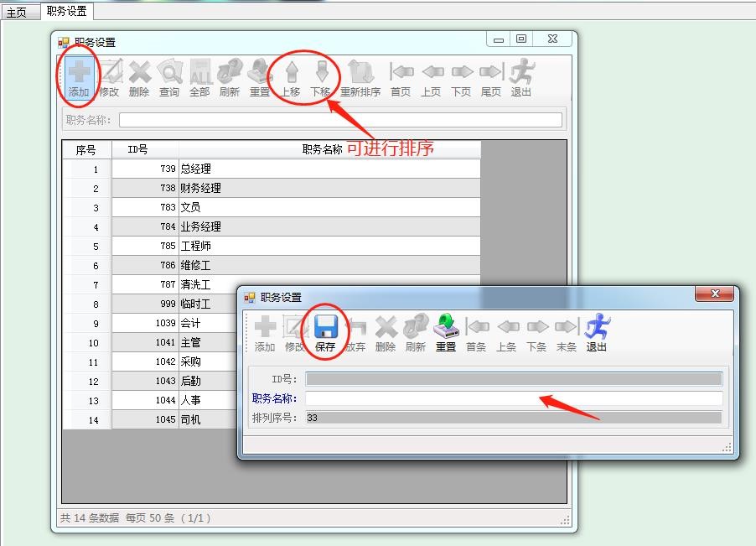Click 刷新 in main window toolbar
This screenshot has height=546, width=756.
coord(230,78)
